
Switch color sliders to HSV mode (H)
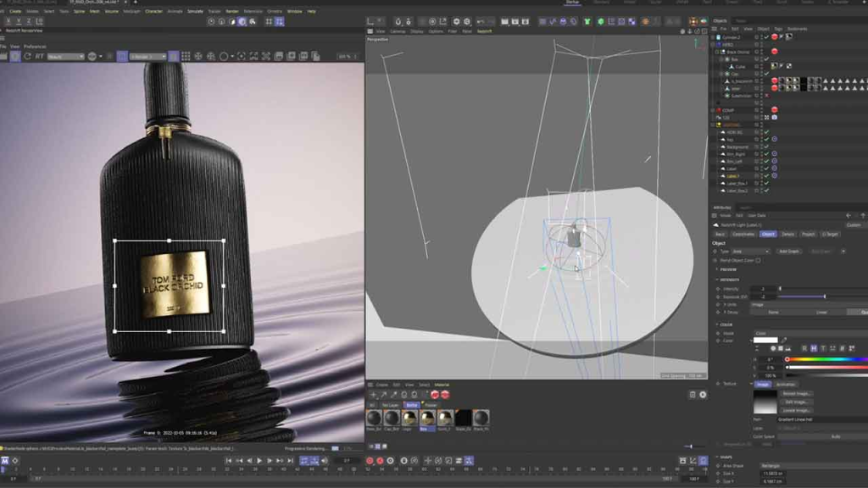(x=814, y=348)
